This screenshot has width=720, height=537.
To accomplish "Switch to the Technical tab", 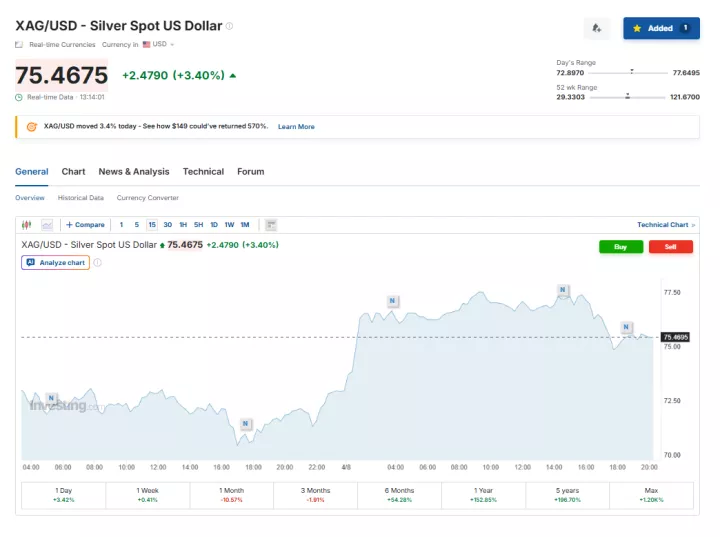I will (203, 172).
